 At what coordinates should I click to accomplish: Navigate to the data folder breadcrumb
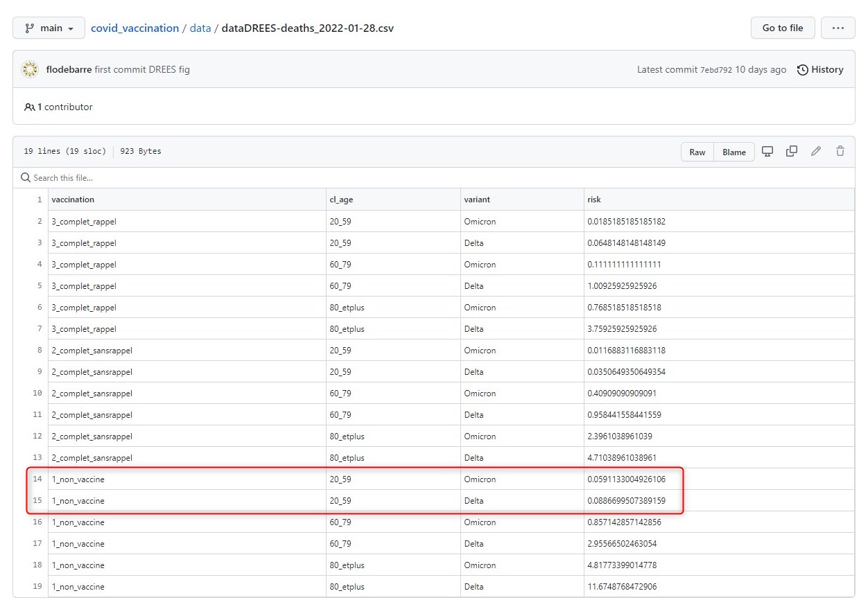[x=200, y=28]
